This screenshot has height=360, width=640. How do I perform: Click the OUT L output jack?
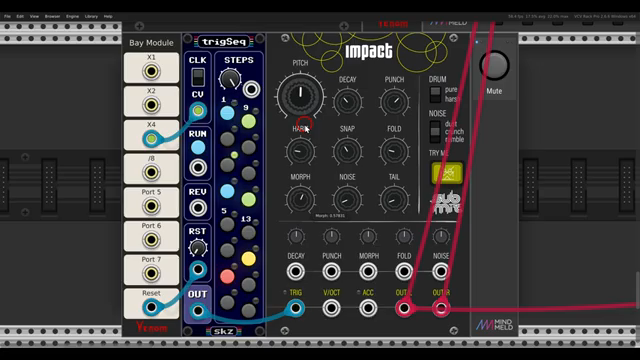404,308
